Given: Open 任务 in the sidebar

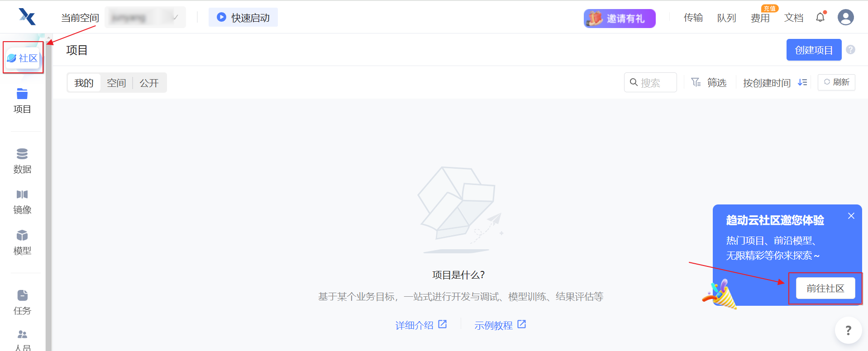Looking at the screenshot, I should (22, 302).
